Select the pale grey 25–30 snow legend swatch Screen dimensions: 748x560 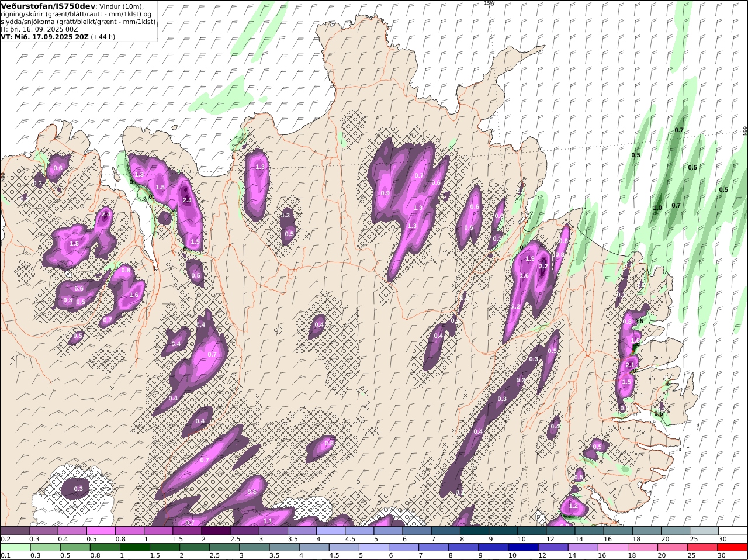point(704,531)
